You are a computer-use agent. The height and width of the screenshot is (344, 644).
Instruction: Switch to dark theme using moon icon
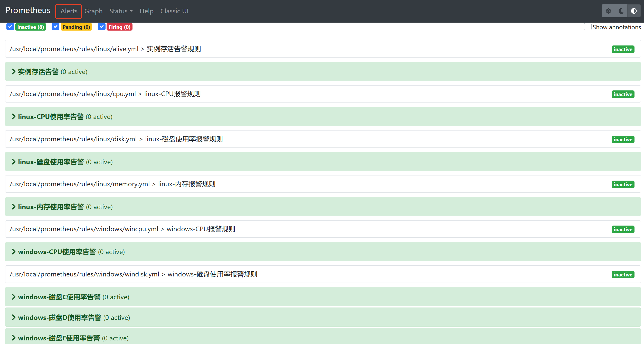[621, 11]
